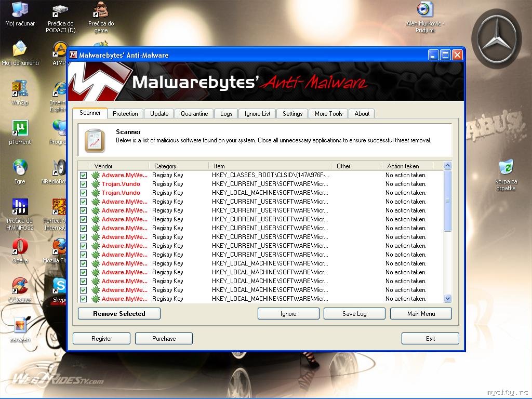This screenshot has height=399, width=532.
Task: Open the Ignore List tab
Action: pyautogui.click(x=257, y=114)
